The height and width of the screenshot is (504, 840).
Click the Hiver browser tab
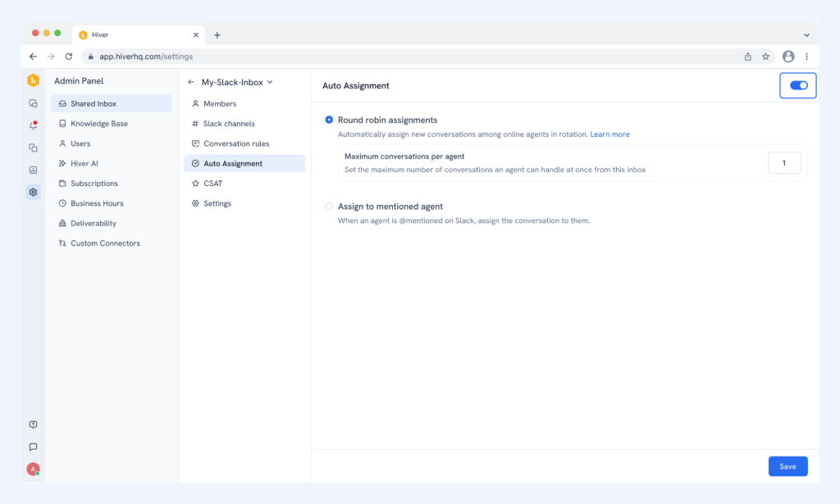pos(138,34)
